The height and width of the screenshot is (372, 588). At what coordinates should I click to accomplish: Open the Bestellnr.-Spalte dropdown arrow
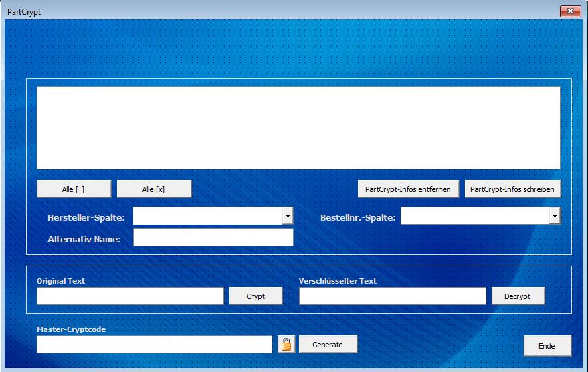(x=555, y=216)
